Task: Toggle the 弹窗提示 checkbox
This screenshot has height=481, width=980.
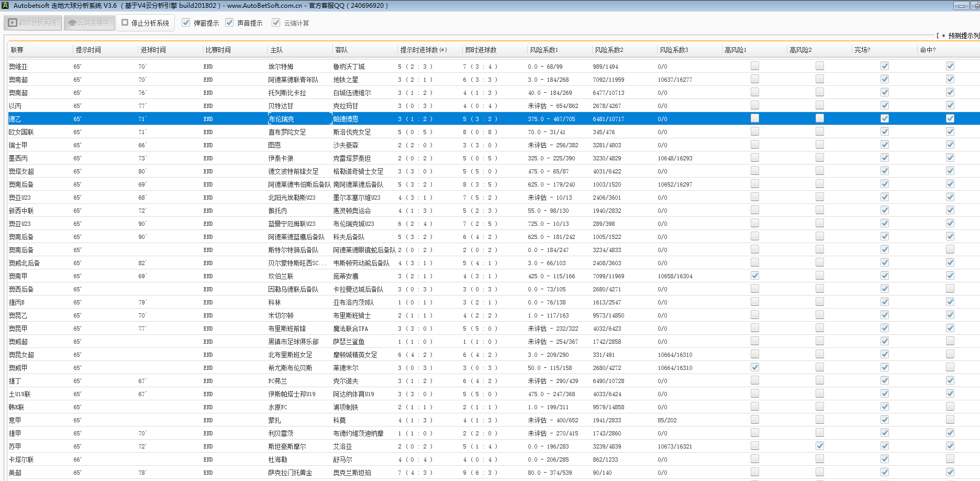Action: (x=186, y=23)
